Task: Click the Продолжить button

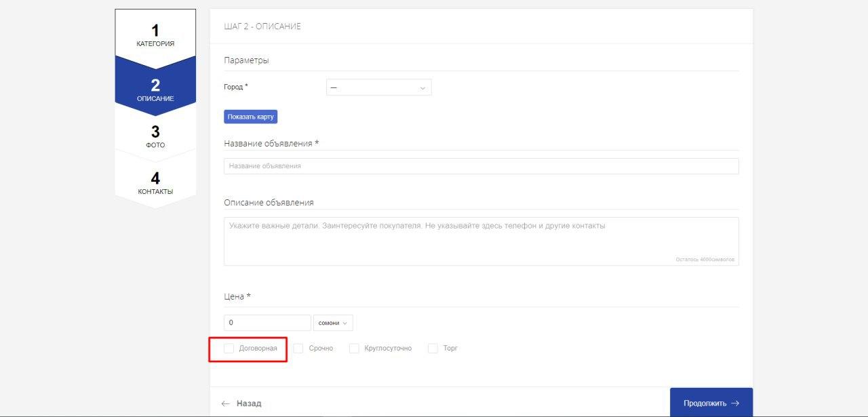Action: point(711,403)
